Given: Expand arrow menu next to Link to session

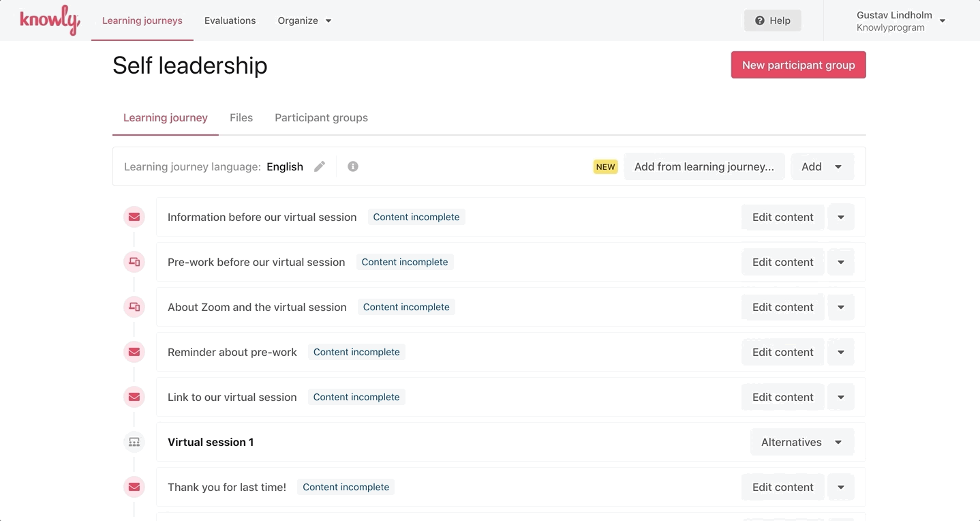Looking at the screenshot, I should (841, 397).
